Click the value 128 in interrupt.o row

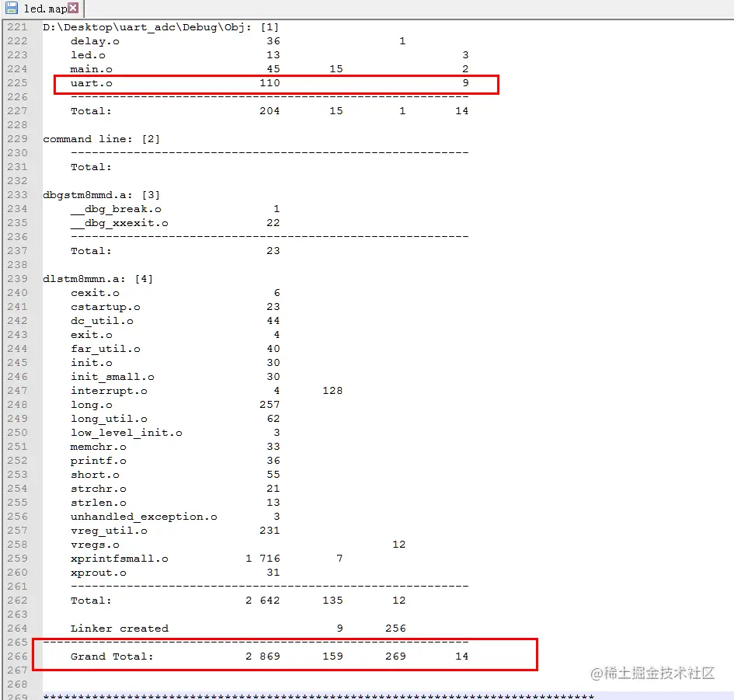click(x=332, y=391)
